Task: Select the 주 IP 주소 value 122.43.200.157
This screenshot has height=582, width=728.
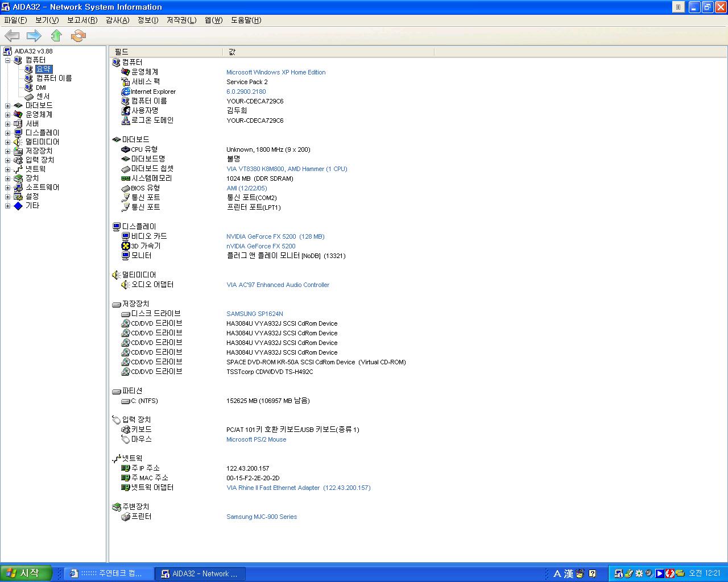Action: point(248,468)
